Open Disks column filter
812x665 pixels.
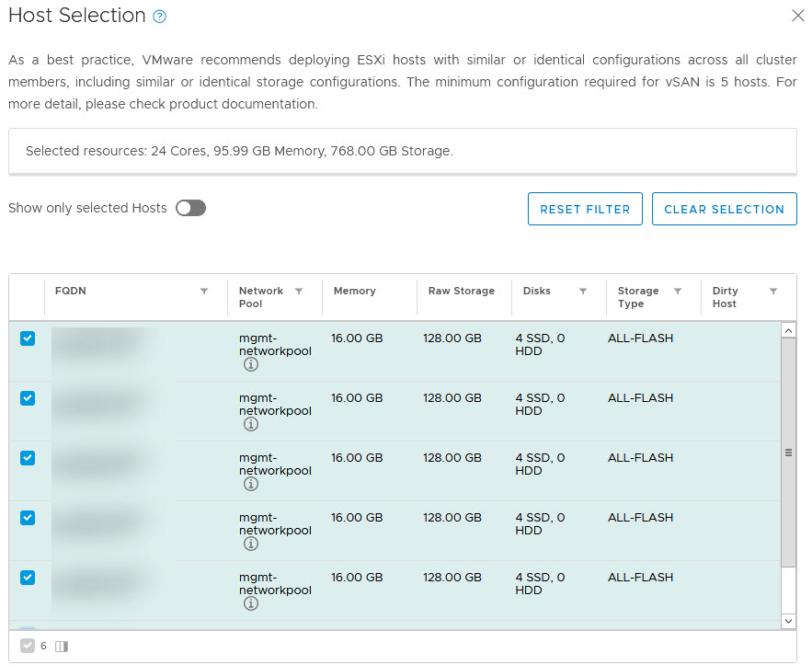pyautogui.click(x=583, y=292)
